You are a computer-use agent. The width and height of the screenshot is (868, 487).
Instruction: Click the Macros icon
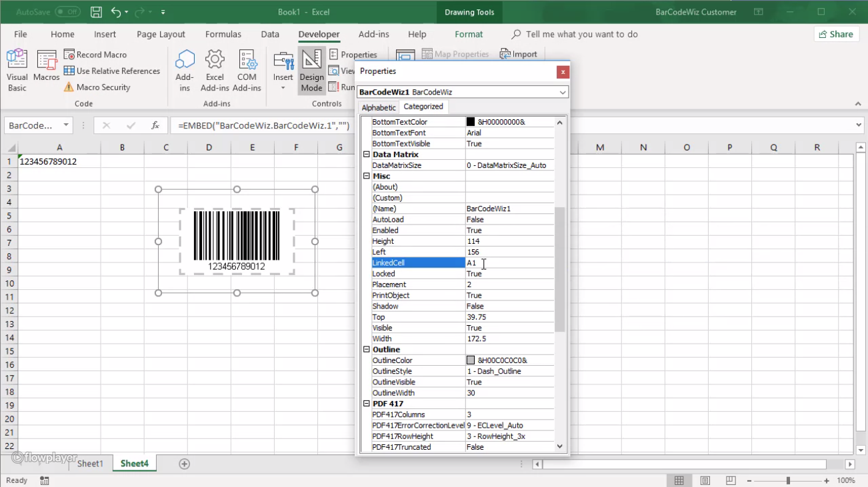[47, 70]
